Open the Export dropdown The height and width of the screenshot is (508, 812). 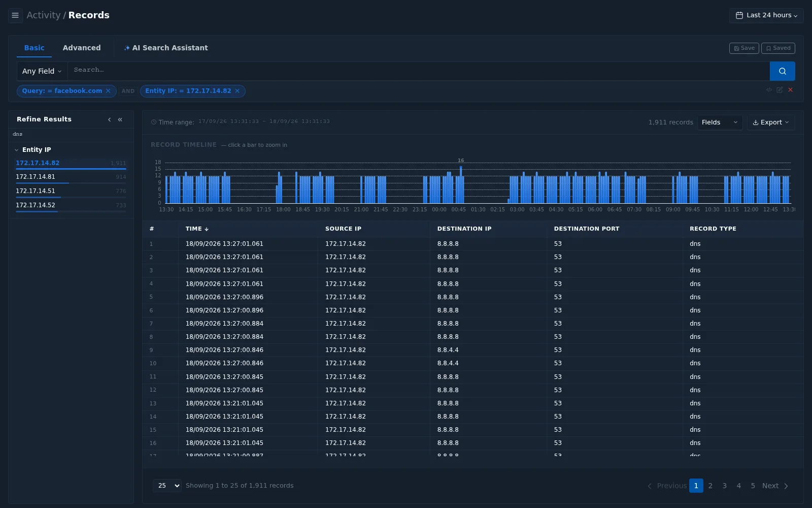[770, 122]
